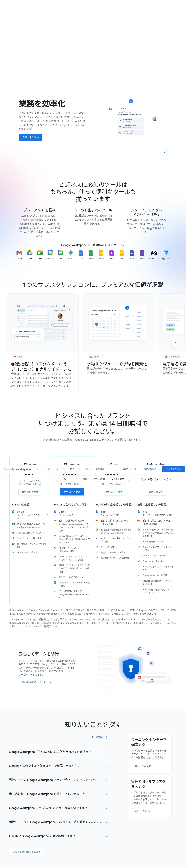Click the header 無料試用を開始 button
The height and width of the screenshot is (868, 186).
[174, 469]
